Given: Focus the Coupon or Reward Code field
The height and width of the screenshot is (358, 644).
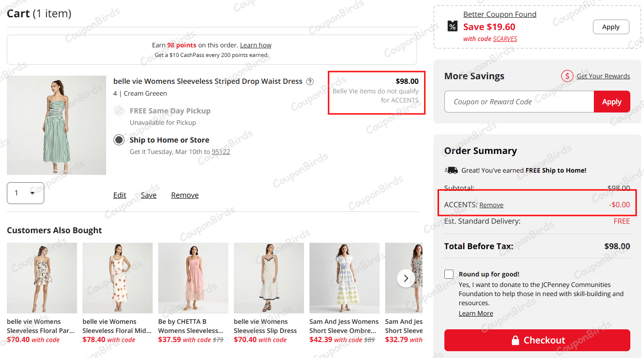Looking at the screenshot, I should 519,102.
